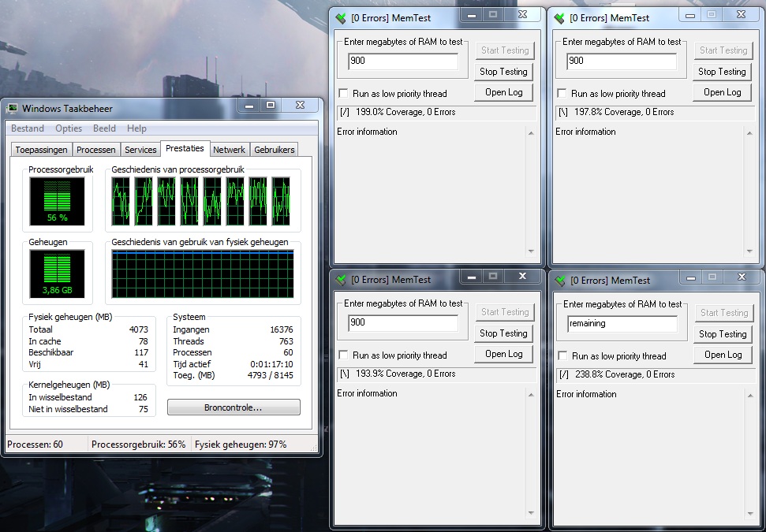Click the "Beschikbaar" value 117
Image resolution: width=766 pixels, height=532 pixels.
[x=141, y=352]
